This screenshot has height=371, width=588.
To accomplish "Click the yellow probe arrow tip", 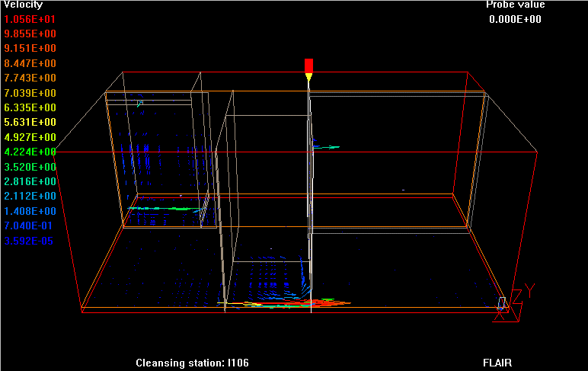I will click(x=308, y=78).
